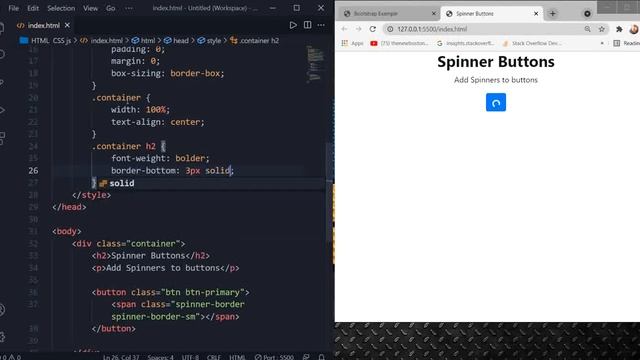
Task: Click the UTF-8 encoding status entry
Action: click(190, 357)
